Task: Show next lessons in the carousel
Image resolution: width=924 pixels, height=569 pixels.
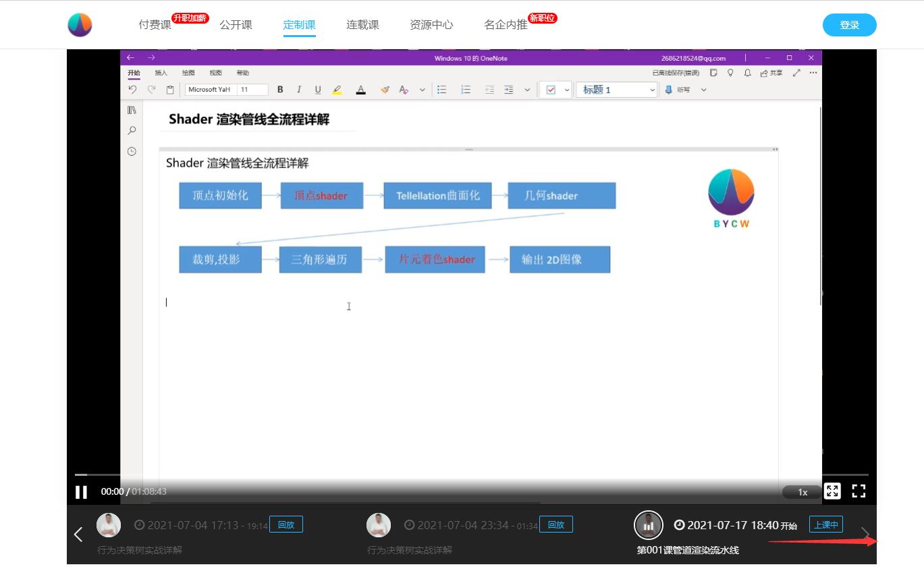Action: pos(866,534)
